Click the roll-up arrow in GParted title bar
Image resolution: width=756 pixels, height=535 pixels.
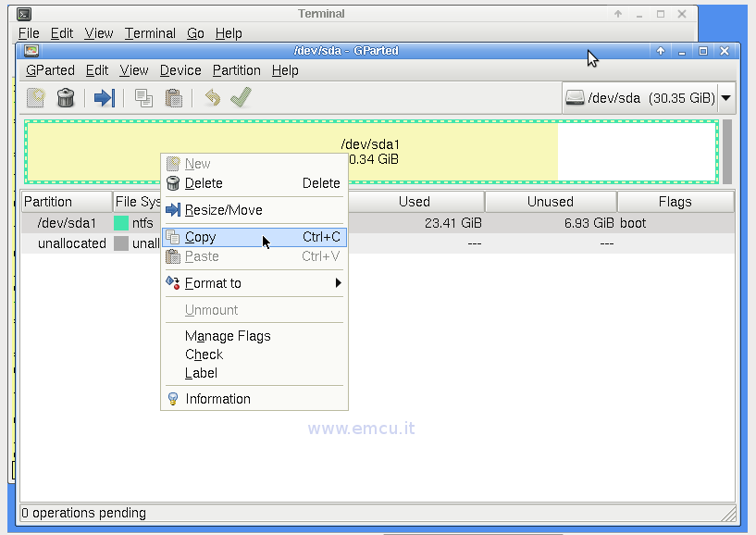[661, 51]
